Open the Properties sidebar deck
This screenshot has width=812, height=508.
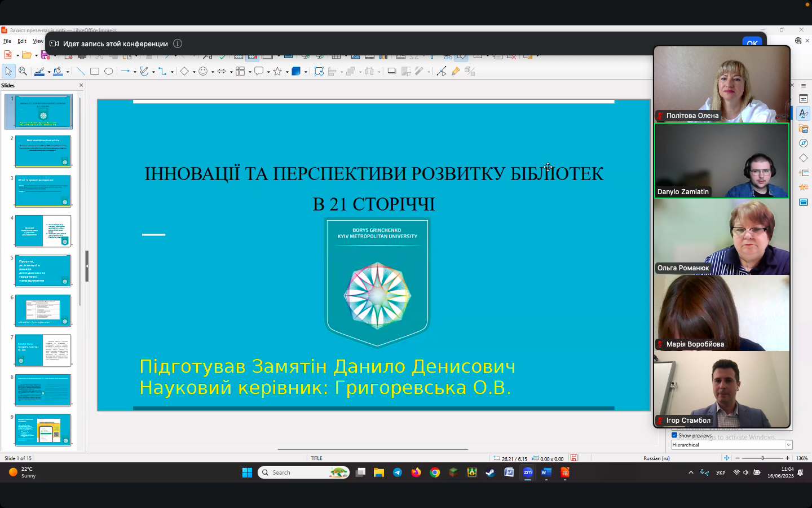(x=804, y=99)
